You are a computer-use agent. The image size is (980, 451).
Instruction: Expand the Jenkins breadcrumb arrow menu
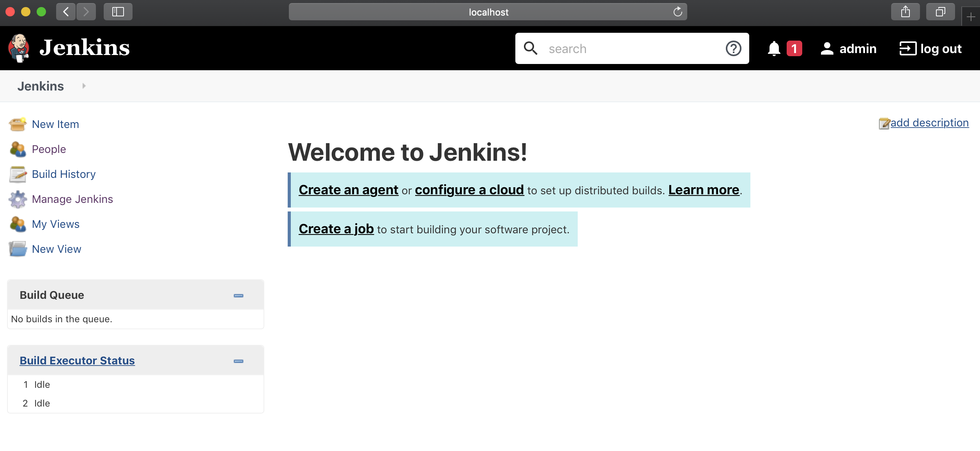point(84,86)
